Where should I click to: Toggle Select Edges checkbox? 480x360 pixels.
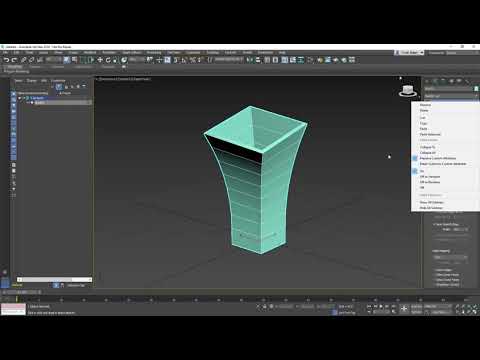435,270
